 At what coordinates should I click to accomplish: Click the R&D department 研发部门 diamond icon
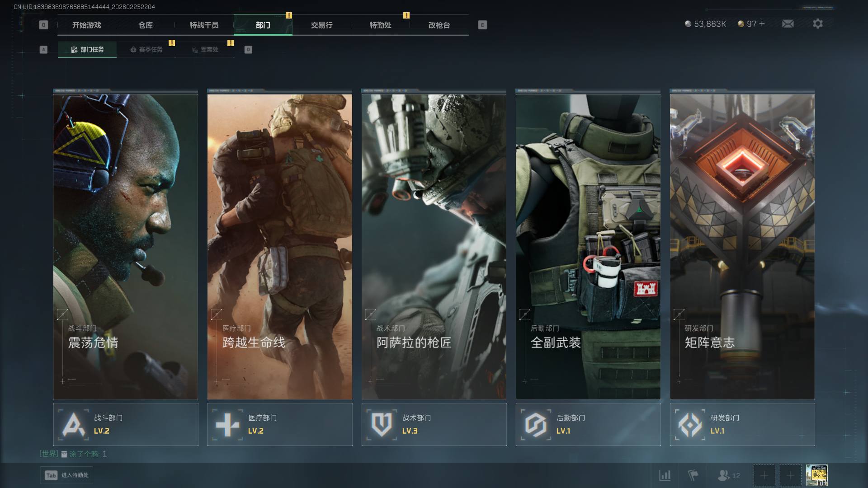[690, 425]
